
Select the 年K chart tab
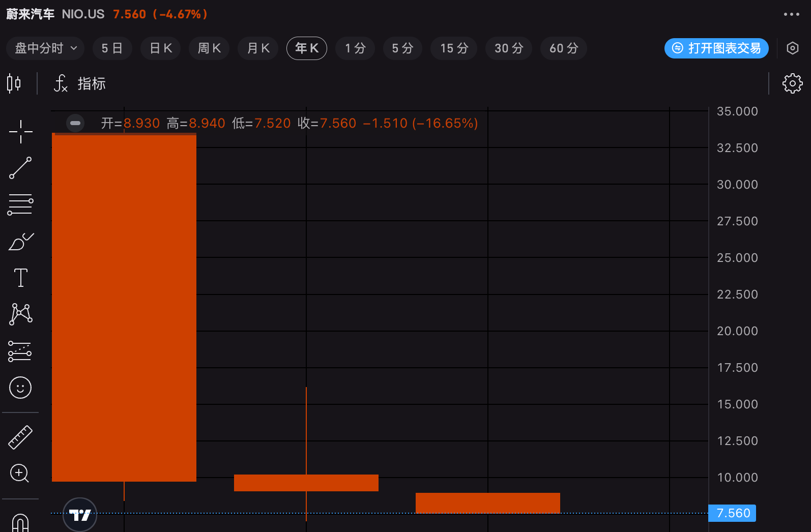click(x=307, y=48)
